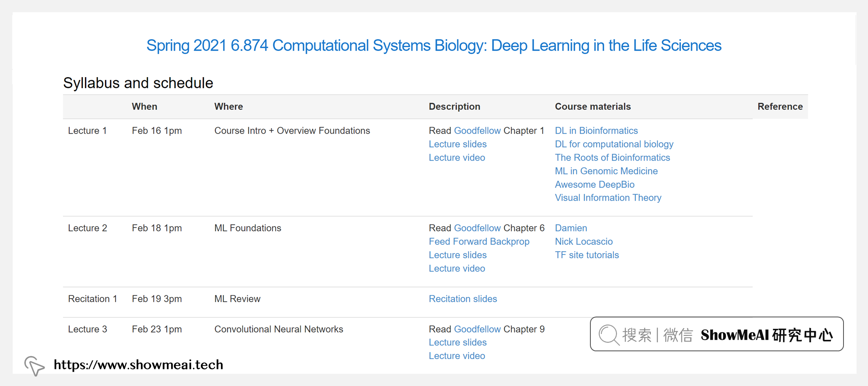This screenshot has height=386, width=868.
Task: Open Goodfellow link in Lecture 1 row
Action: tap(477, 131)
